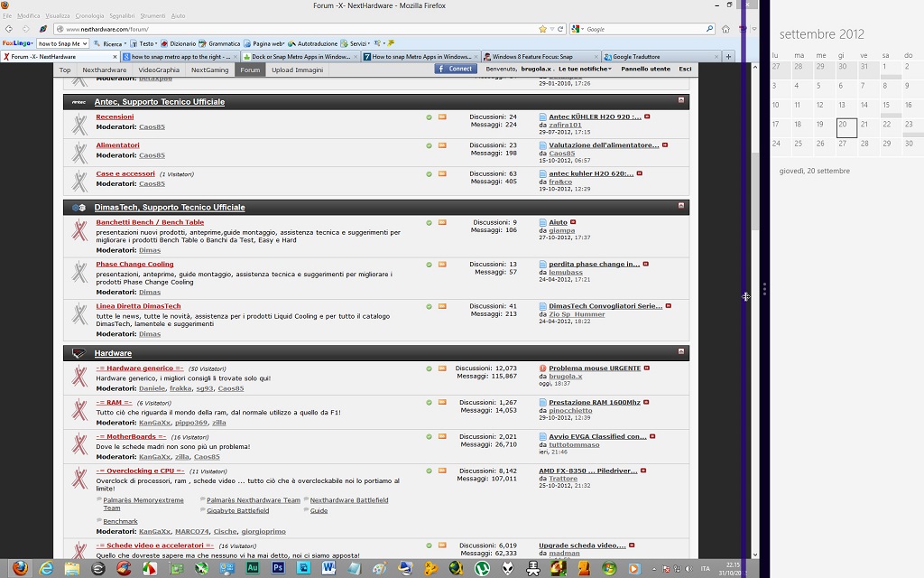Click the green dot icon in the RAM row
The image size is (924, 578).
coord(429,402)
